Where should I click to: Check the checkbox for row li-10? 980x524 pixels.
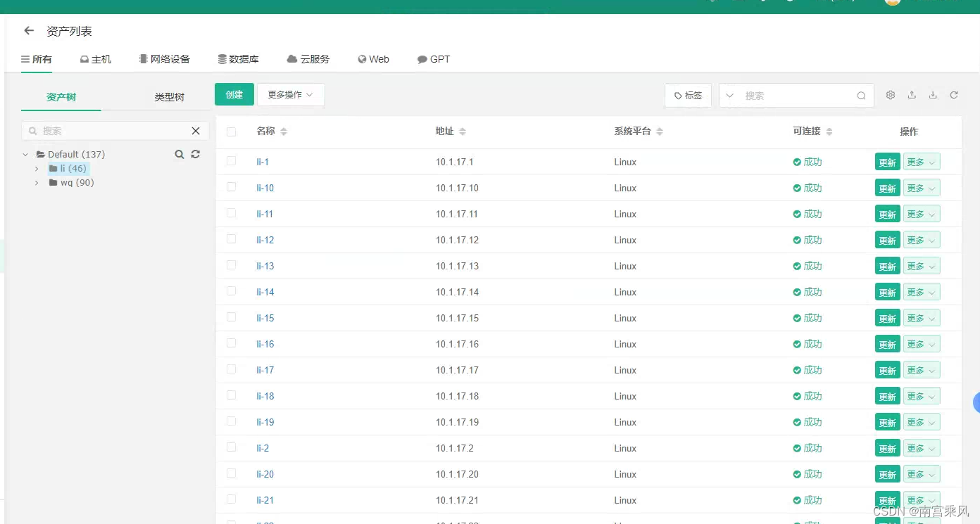(x=231, y=188)
